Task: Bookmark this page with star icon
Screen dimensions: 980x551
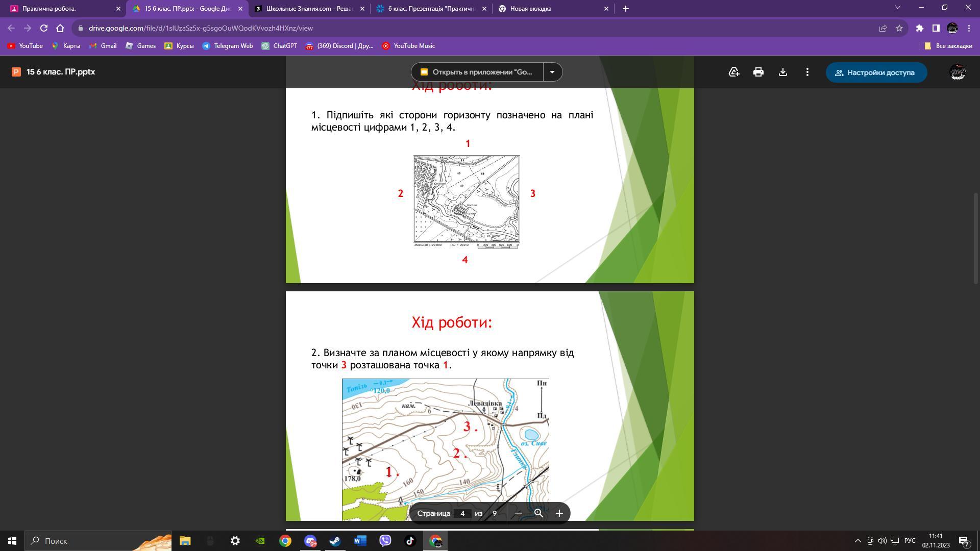Action: point(899,28)
